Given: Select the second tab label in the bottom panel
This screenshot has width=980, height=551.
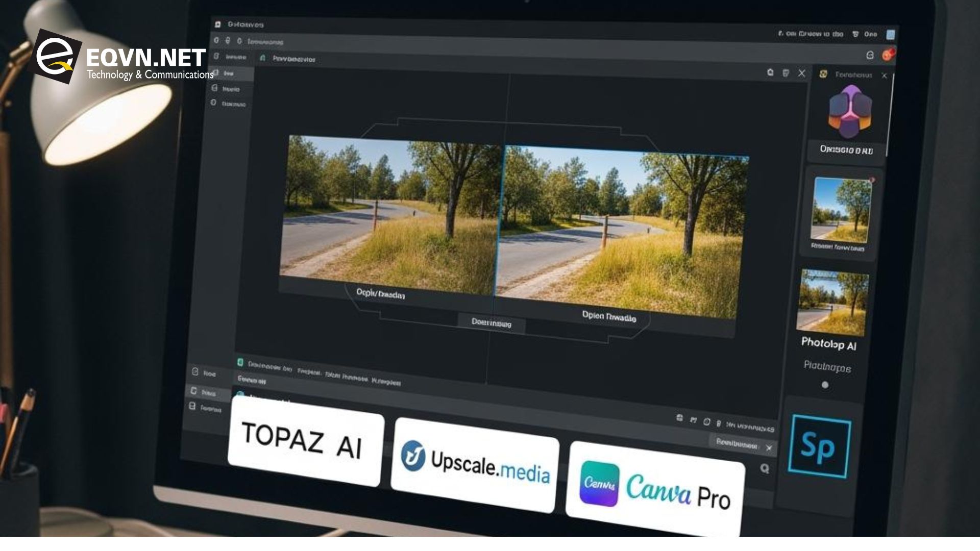Looking at the screenshot, I should (x=309, y=372).
